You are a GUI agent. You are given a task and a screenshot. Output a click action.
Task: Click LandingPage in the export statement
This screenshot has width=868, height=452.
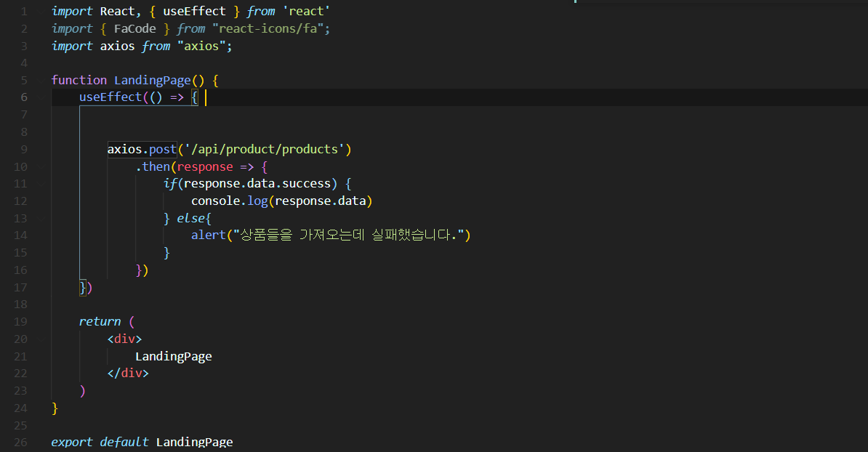point(194,442)
